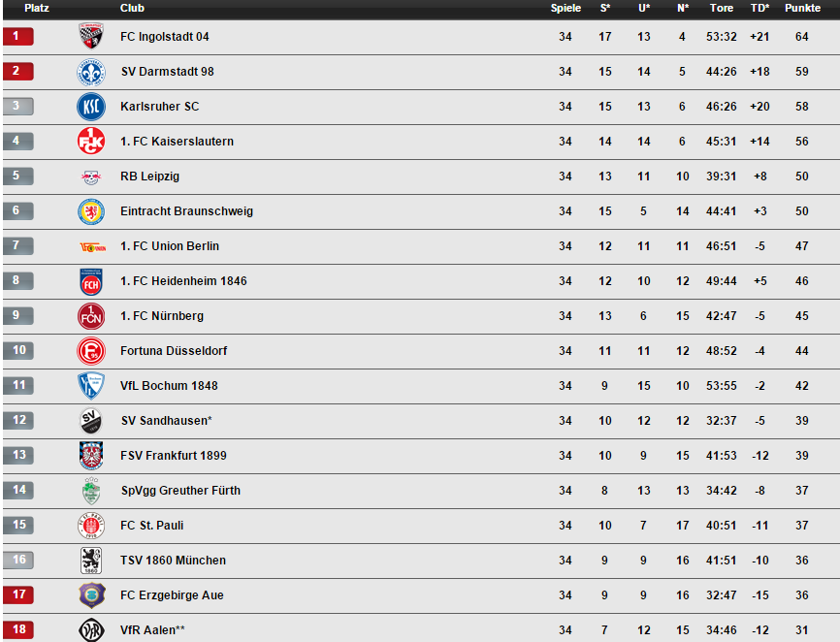Open the FC Erzgebirge Aue purple crest

click(92, 595)
